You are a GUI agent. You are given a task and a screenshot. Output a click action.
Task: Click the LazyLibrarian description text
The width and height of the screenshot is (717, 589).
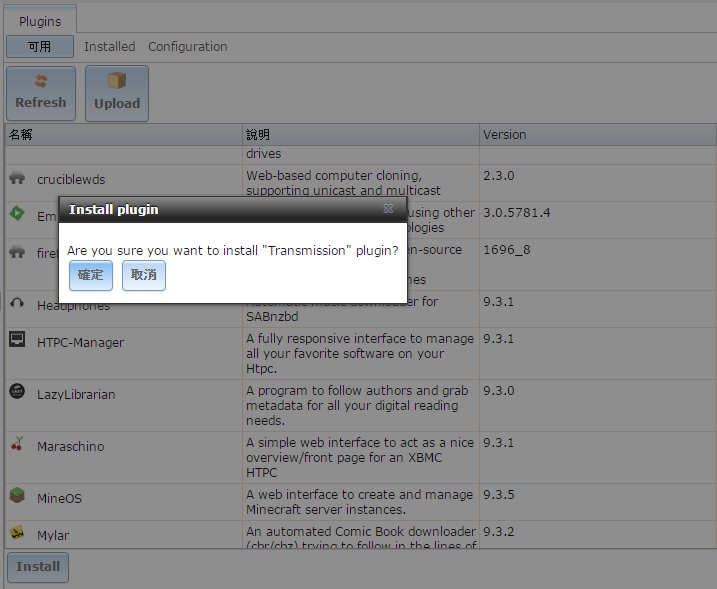tap(357, 406)
